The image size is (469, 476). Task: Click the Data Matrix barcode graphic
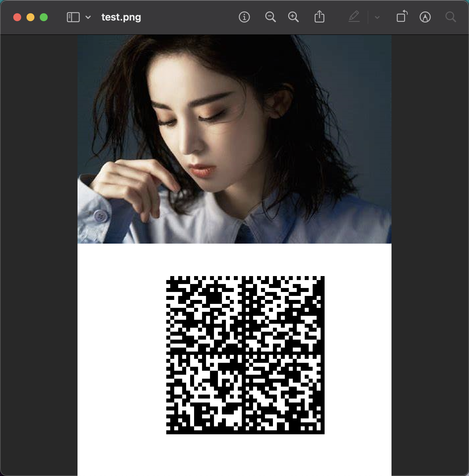point(245,356)
